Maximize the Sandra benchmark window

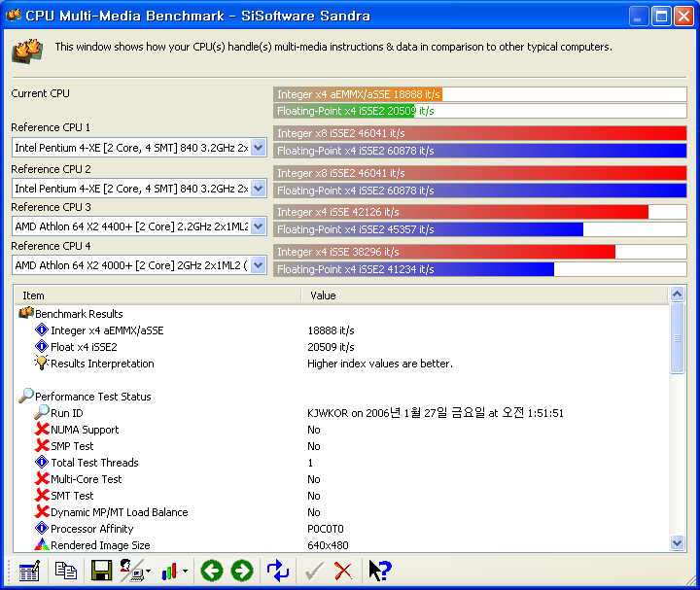[x=662, y=17]
